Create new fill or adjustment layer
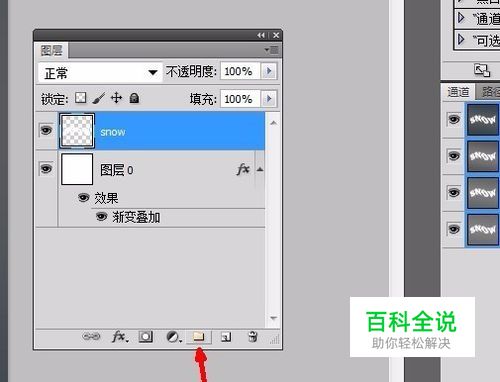 pyautogui.click(x=174, y=337)
